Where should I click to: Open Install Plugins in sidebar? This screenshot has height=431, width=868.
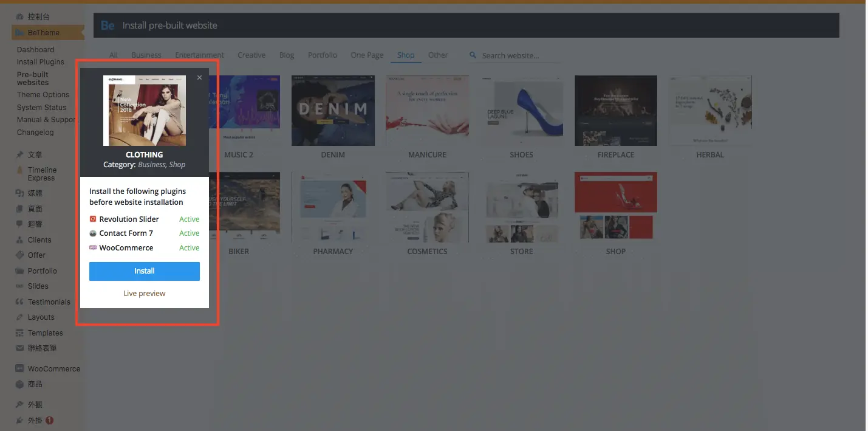[41, 62]
